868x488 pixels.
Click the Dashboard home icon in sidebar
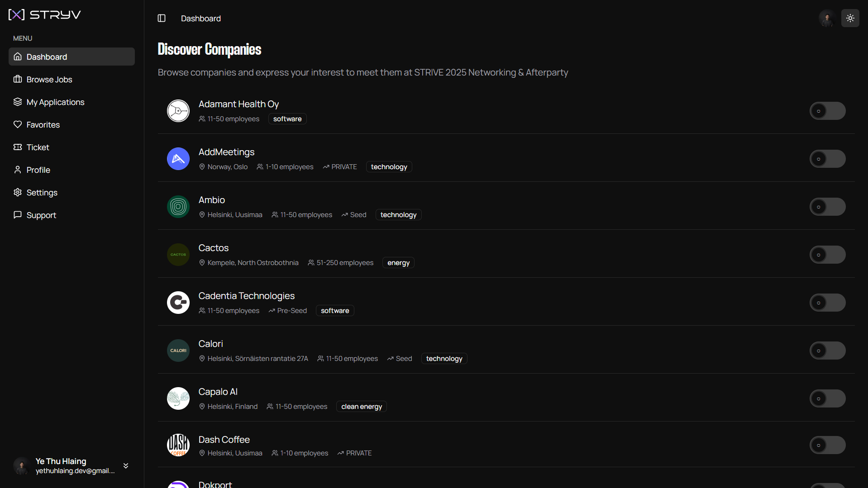click(x=18, y=57)
